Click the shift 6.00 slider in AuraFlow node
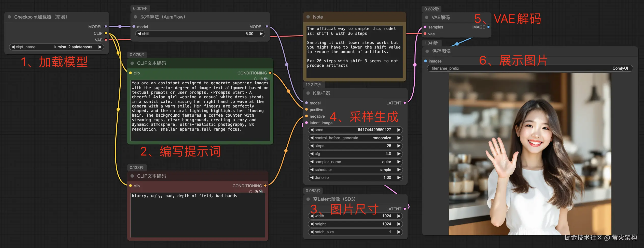644x248 pixels. tap(200, 34)
